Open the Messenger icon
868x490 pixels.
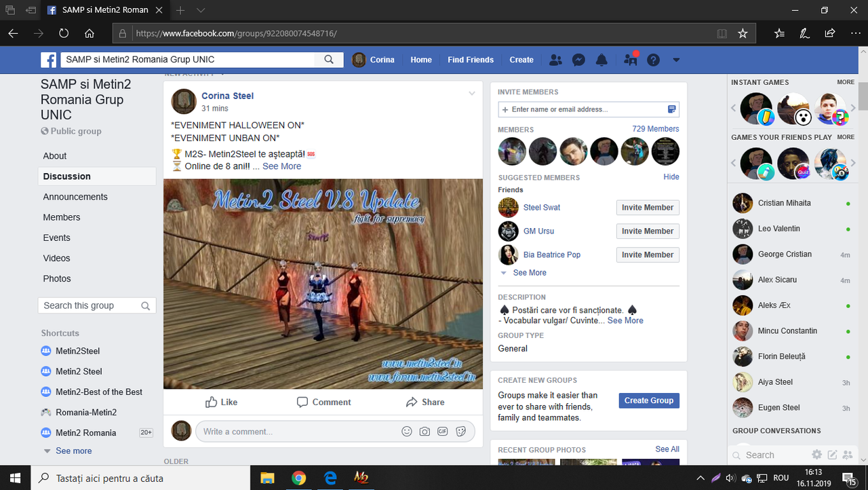578,60
